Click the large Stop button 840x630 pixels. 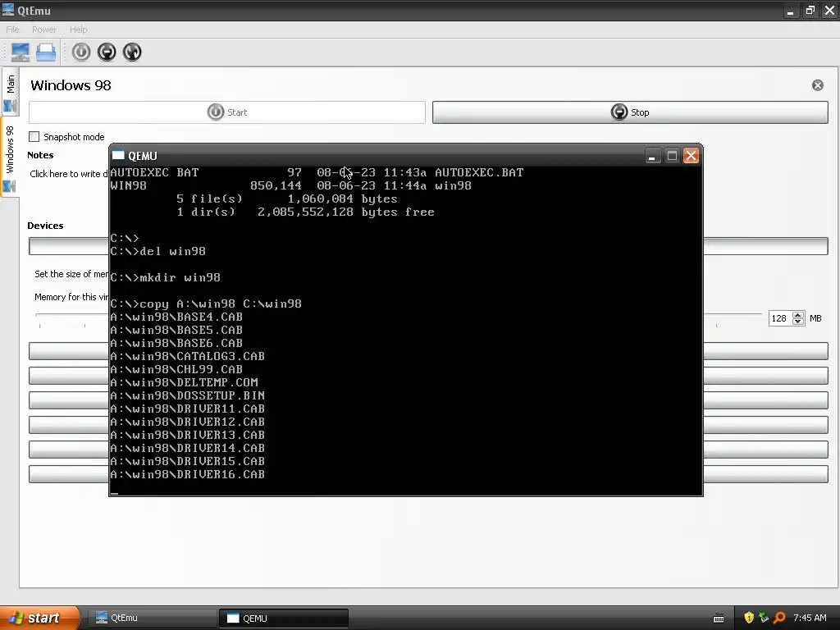[x=630, y=112]
